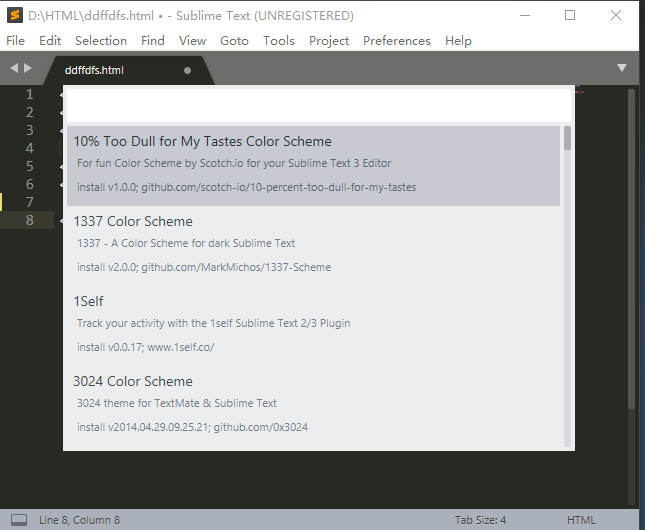
Task: Click the scrollbar thumb in package list
Action: click(x=568, y=138)
